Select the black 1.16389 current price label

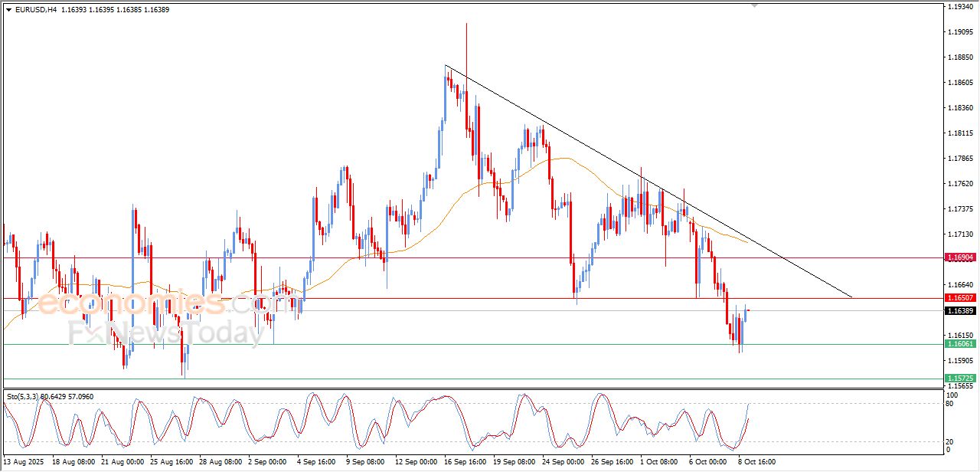click(959, 311)
